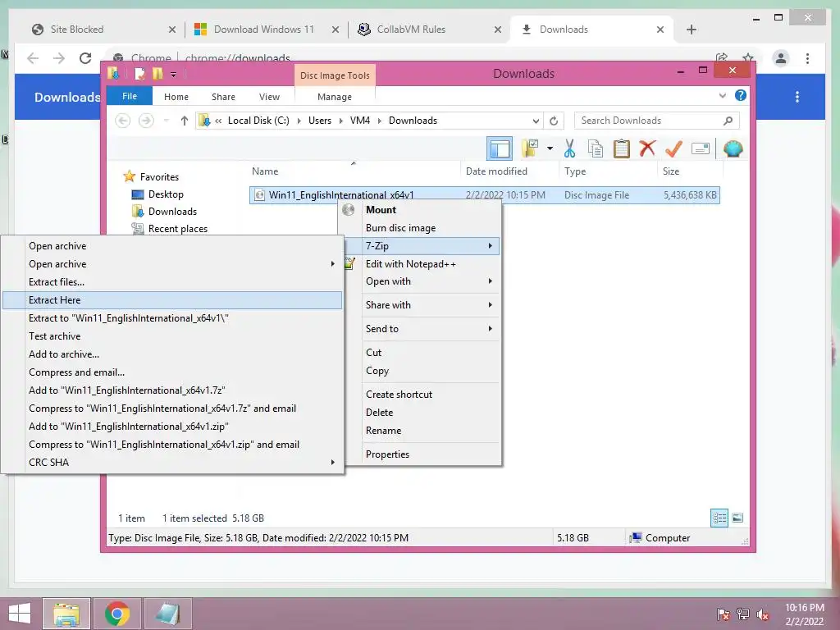Open Chrome from the taskbar
Image resolution: width=840 pixels, height=630 pixels.
(x=116, y=614)
